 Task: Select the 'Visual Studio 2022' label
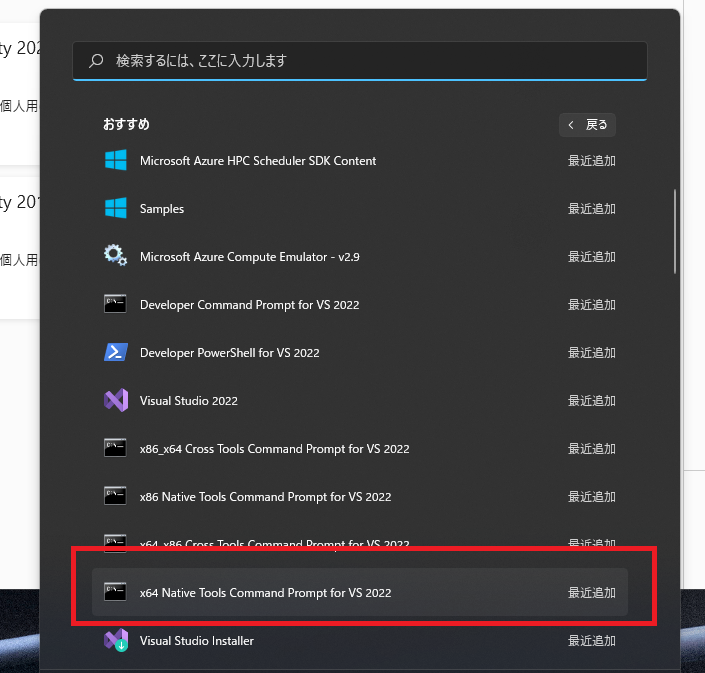189,401
